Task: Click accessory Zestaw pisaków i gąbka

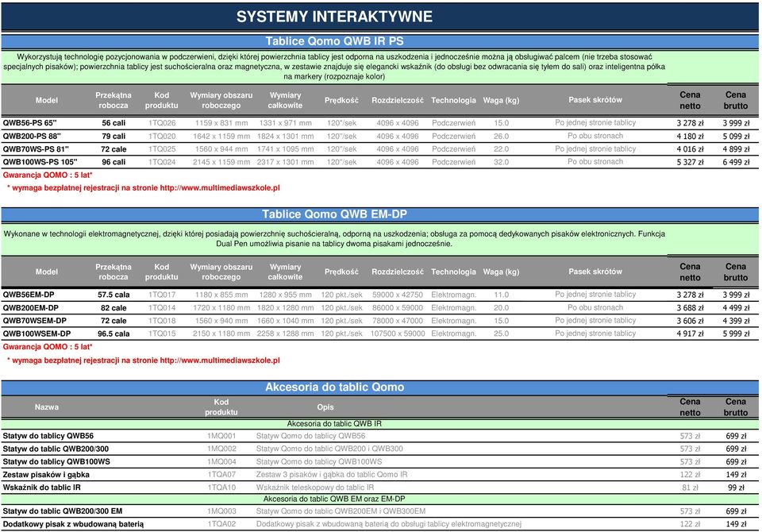Action: (x=46, y=475)
